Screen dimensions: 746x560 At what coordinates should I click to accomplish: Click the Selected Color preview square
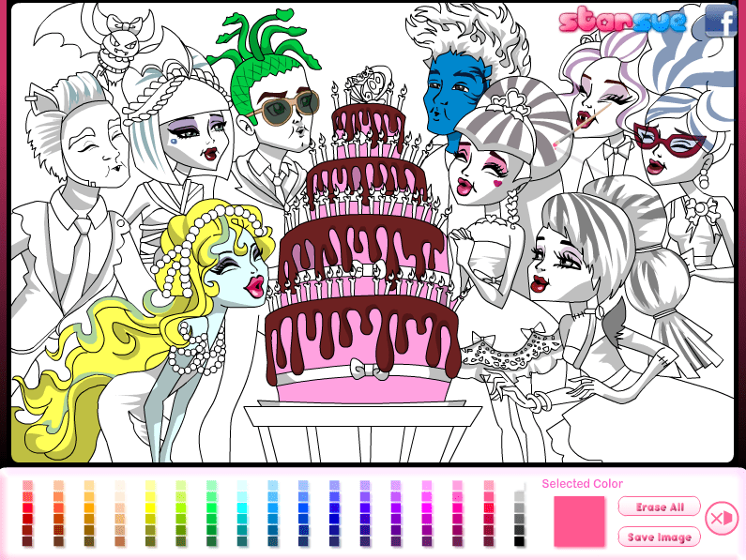(579, 521)
